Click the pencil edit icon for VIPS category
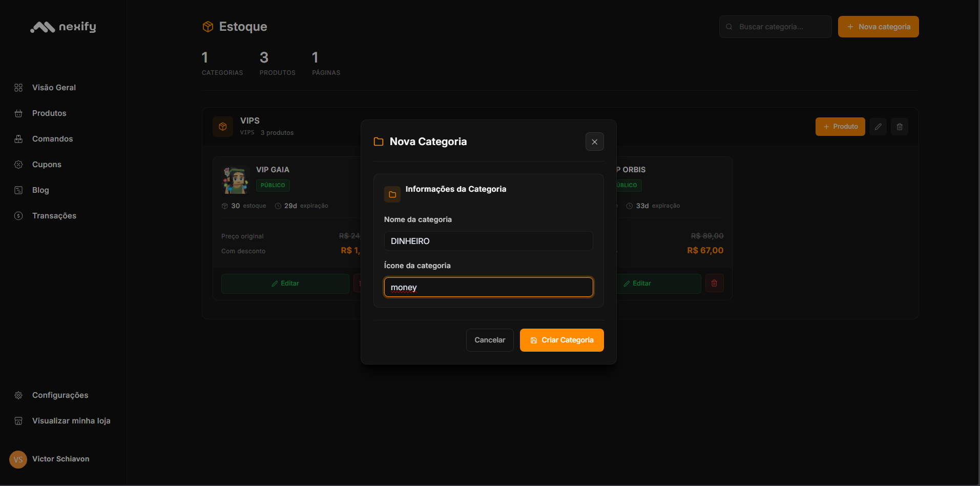 click(x=878, y=127)
